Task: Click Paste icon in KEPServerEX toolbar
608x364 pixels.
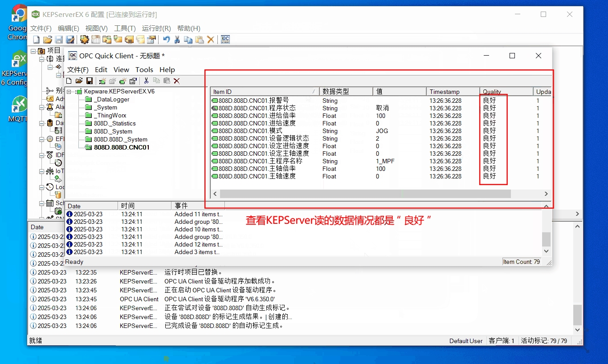Action: pyautogui.click(x=200, y=40)
